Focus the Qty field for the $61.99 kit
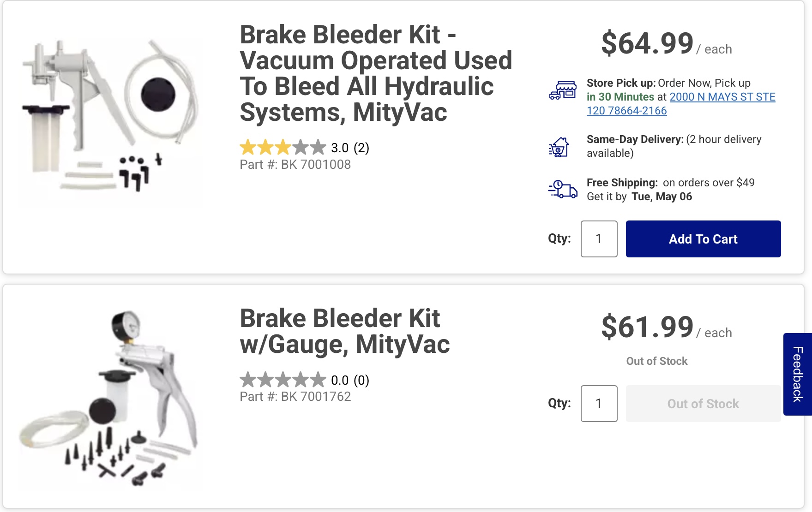Viewport: 812px width, 512px height. coord(599,404)
